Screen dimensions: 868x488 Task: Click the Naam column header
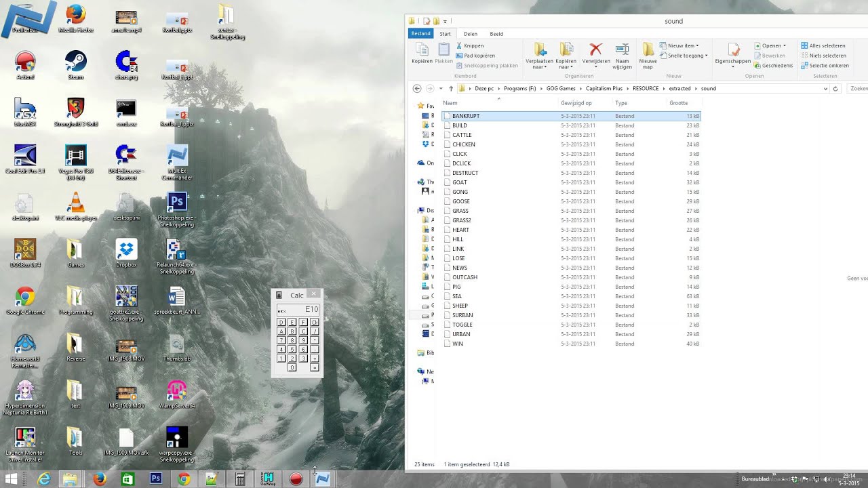pos(450,103)
